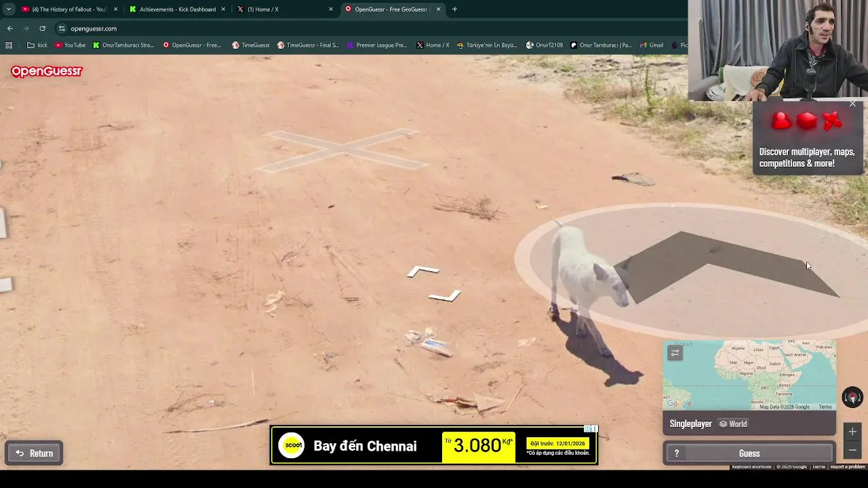Open the question mark help button
The width and height of the screenshot is (868, 488).
coord(676,453)
